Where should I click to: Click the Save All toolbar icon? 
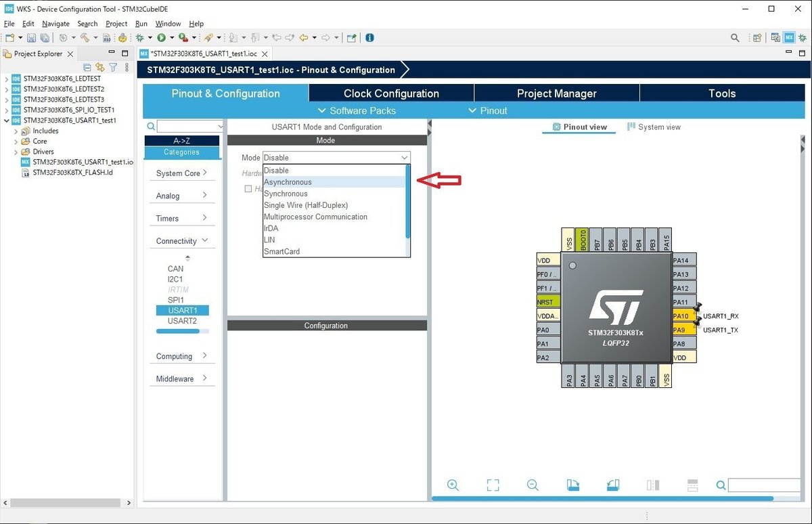click(x=44, y=38)
